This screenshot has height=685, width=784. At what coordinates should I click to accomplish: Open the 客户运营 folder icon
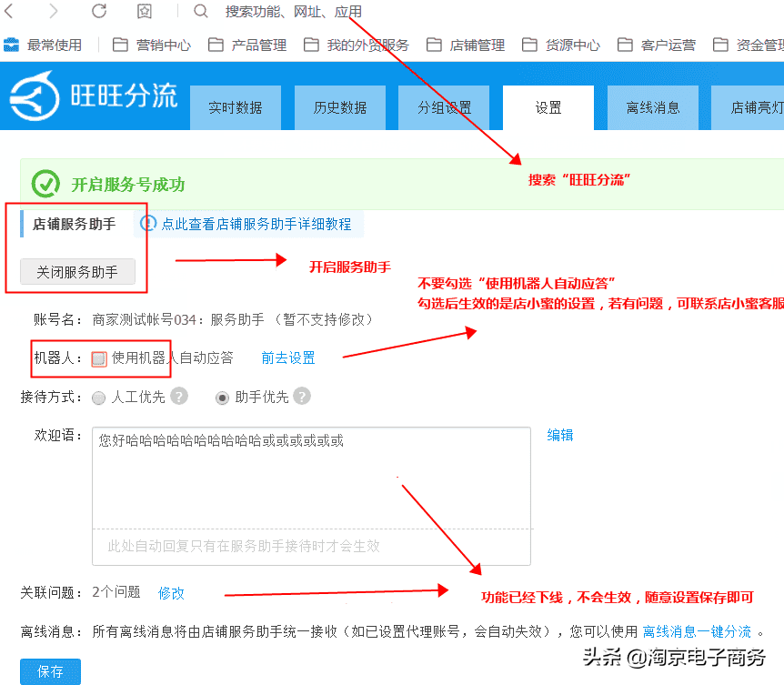625,43
